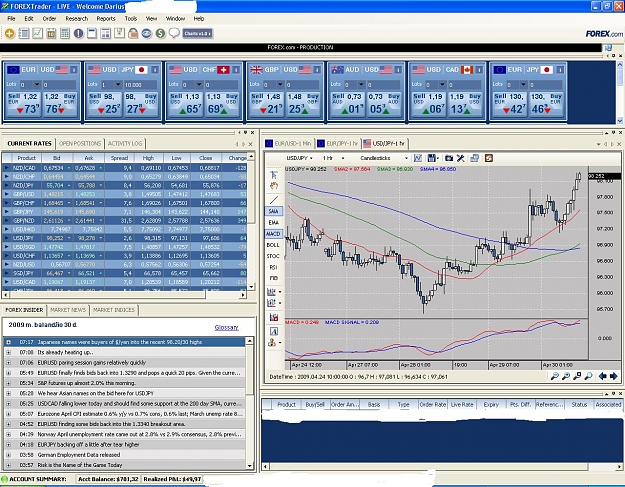Click the red remove-indicator chart icon
This screenshot has width=625, height=487.
pos(273,317)
